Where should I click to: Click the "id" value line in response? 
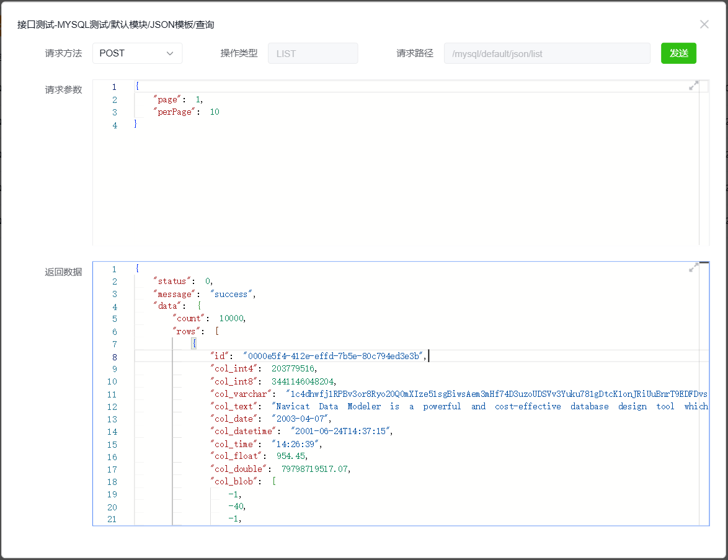coord(319,356)
